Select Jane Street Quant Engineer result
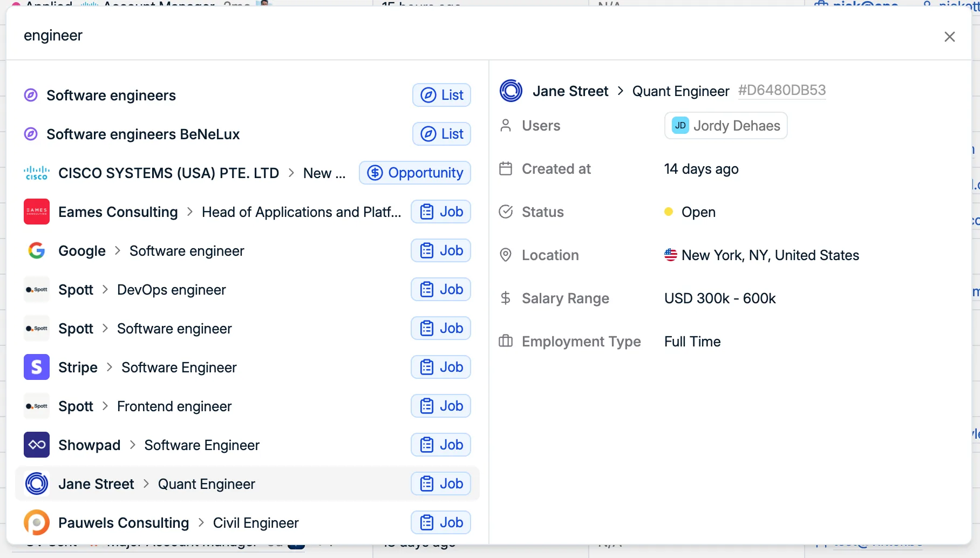 point(247,484)
